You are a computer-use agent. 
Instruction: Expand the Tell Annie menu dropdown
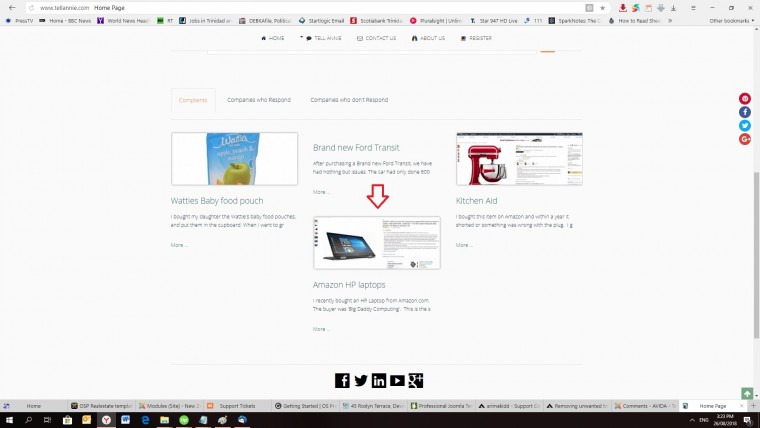(x=301, y=37)
